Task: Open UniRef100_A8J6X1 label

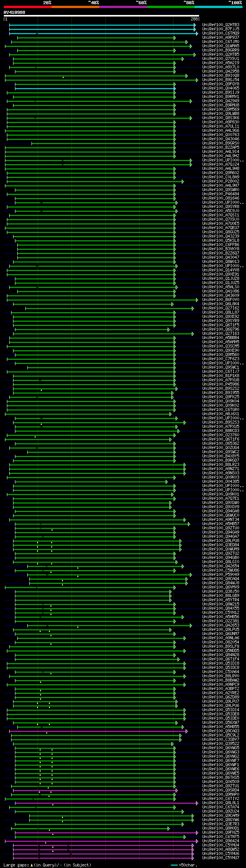Action: (x=221, y=414)
